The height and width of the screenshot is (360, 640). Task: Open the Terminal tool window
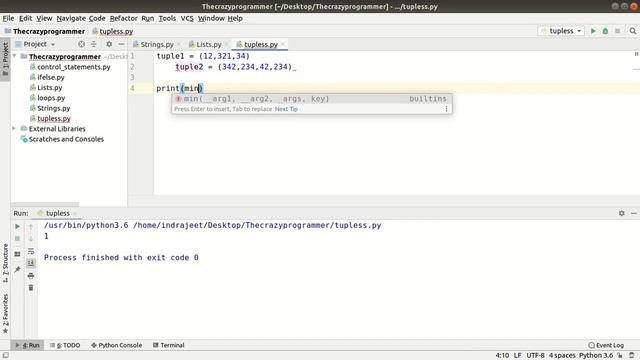[x=169, y=345]
